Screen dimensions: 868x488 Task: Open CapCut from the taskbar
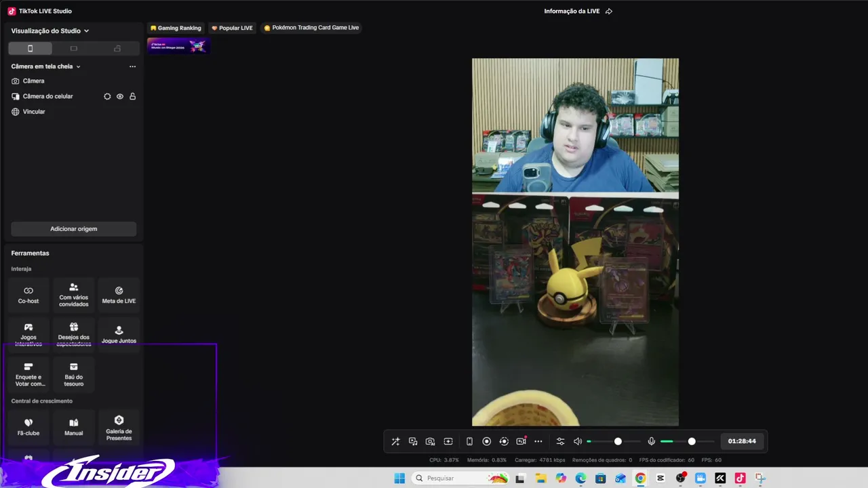pos(660,479)
